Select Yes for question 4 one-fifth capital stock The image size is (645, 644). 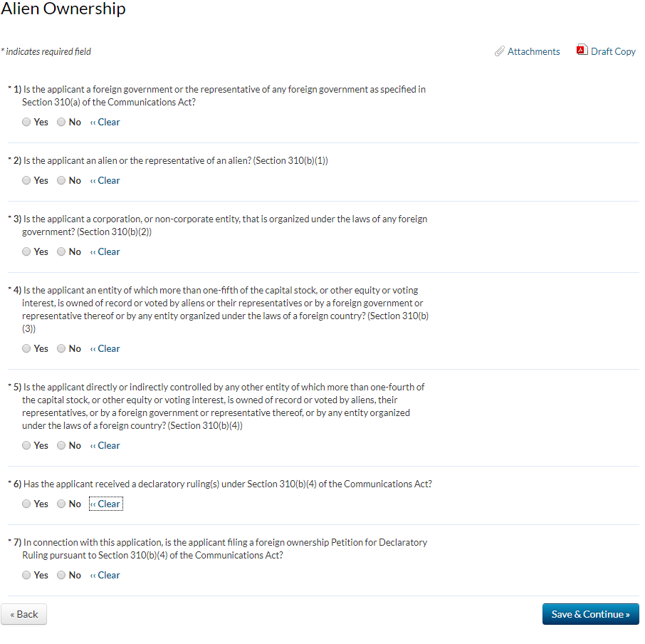click(26, 348)
